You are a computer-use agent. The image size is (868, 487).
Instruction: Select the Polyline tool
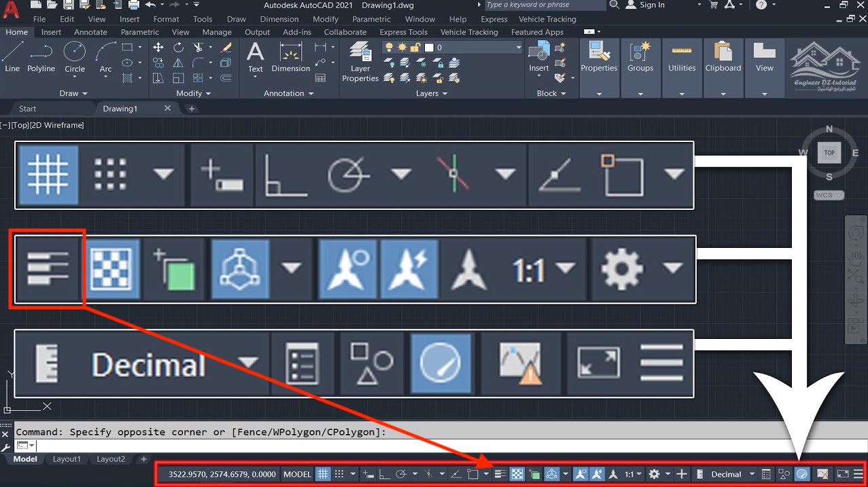41,57
